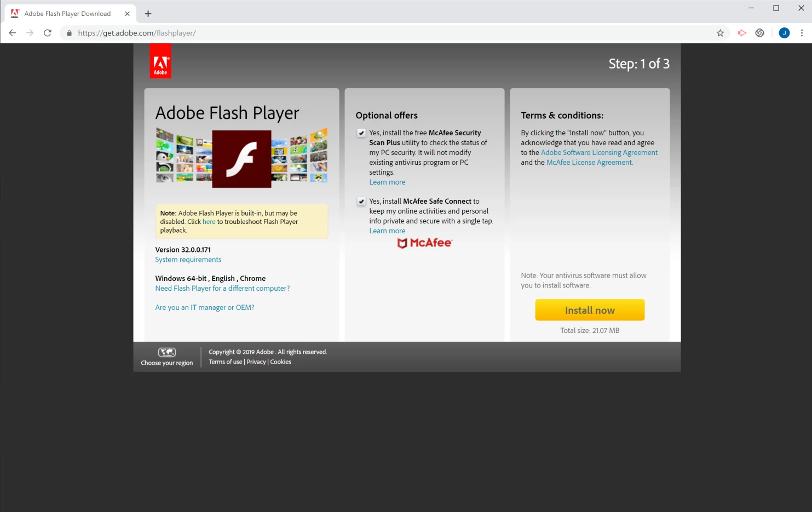Screen dimensions: 812x512
Task: Uncheck McAfee Safe Connect offer
Action: click(361, 201)
